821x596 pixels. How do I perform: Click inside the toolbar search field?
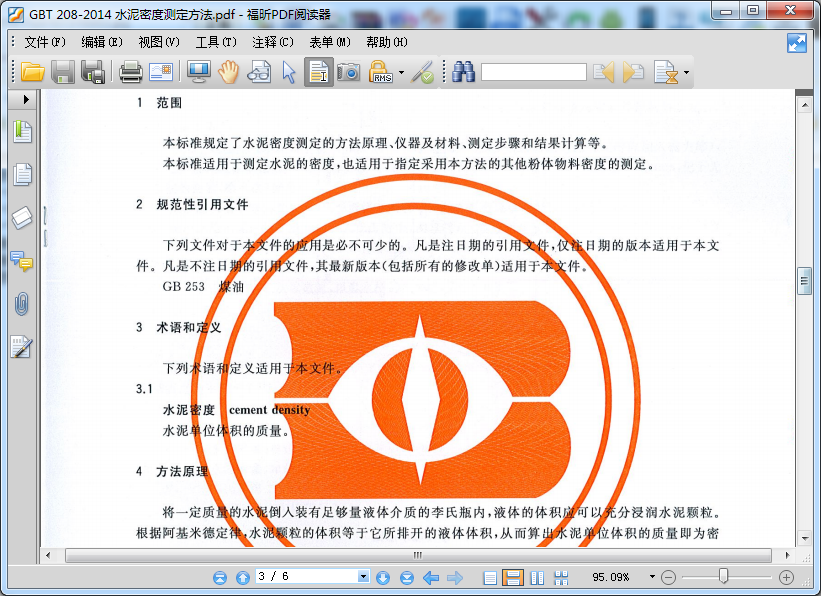pyautogui.click(x=534, y=72)
